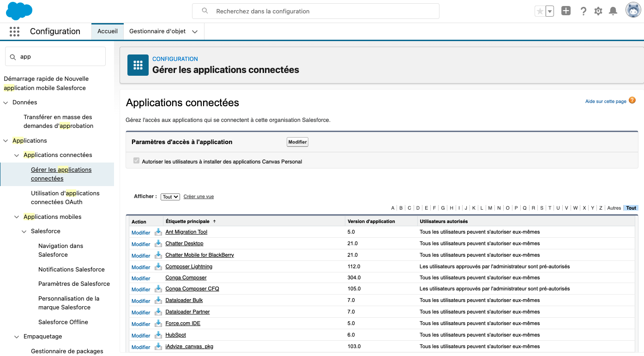Click the Salesforce cloud logo
Image resolution: width=644 pixels, height=356 pixels.
[19, 11]
